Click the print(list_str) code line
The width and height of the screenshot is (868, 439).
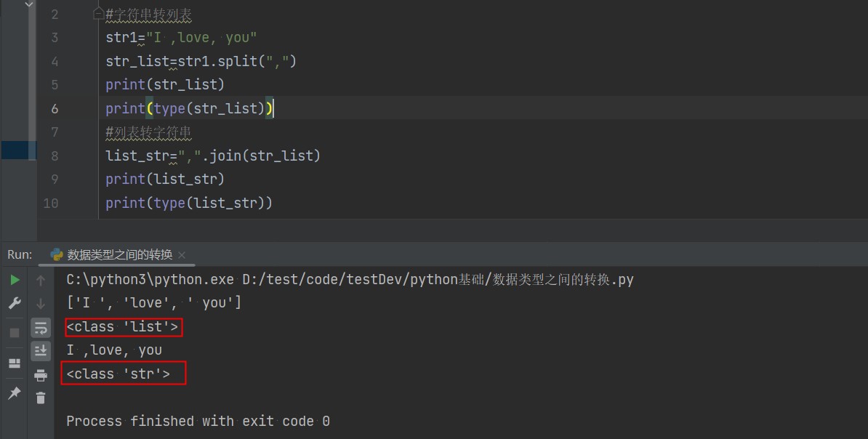165,180
